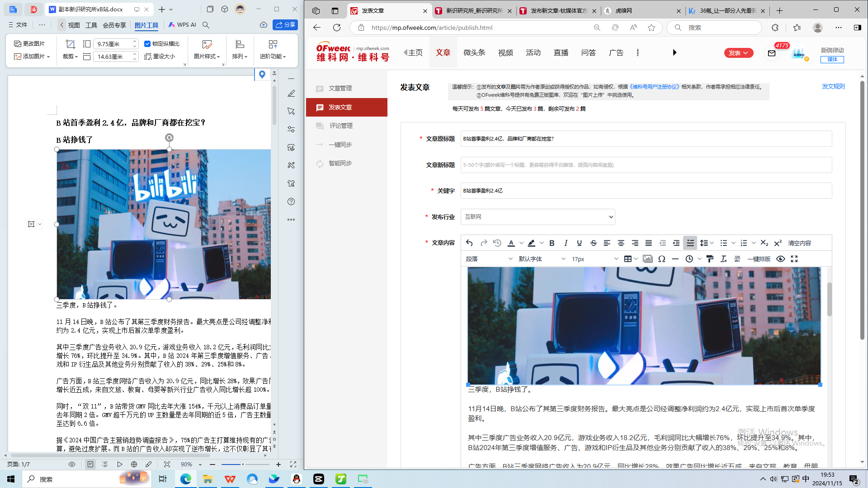The image size is (868, 488).
Task: Apply superscript formatting in editor
Action: 778,243
